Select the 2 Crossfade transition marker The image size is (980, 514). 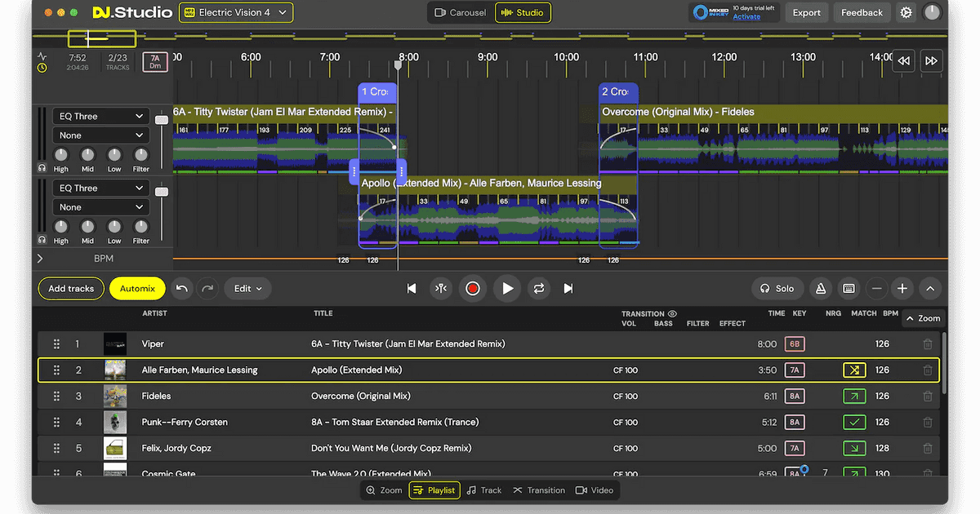[618, 91]
